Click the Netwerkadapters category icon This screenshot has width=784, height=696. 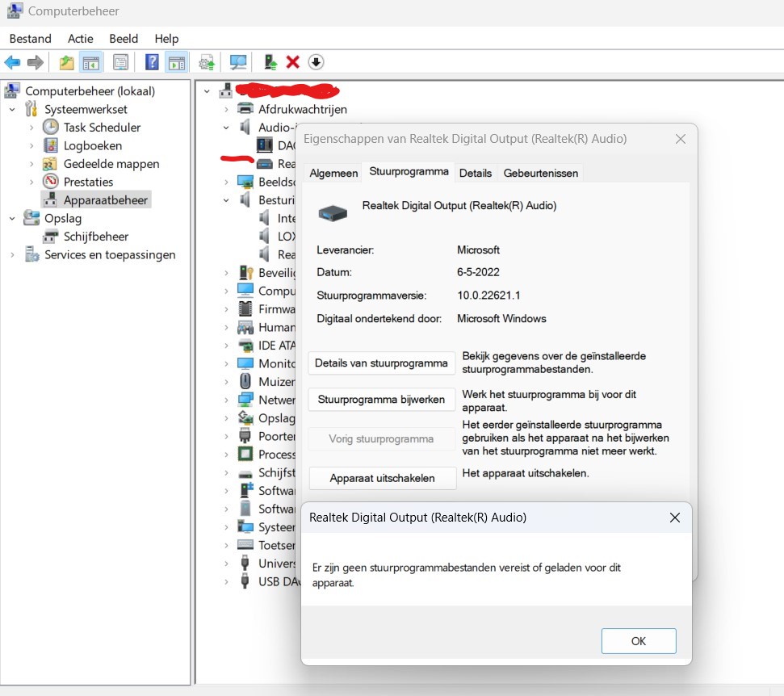(245, 400)
